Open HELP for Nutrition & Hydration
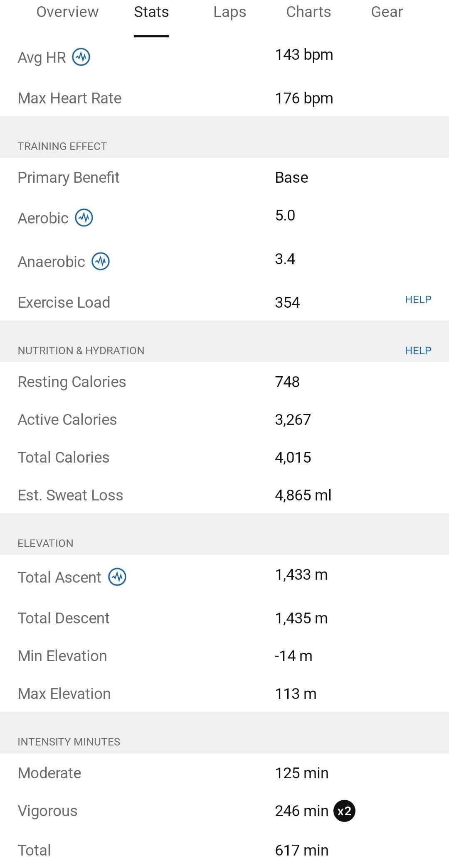449x868 pixels. tap(418, 351)
